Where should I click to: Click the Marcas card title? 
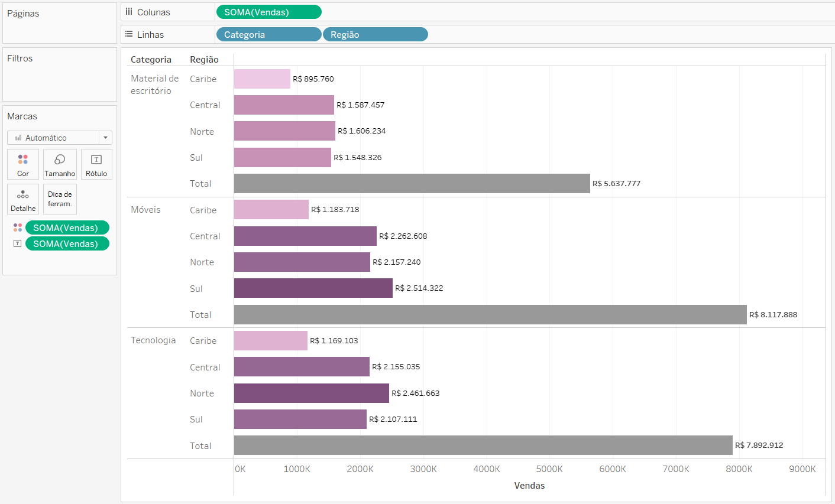(x=22, y=116)
